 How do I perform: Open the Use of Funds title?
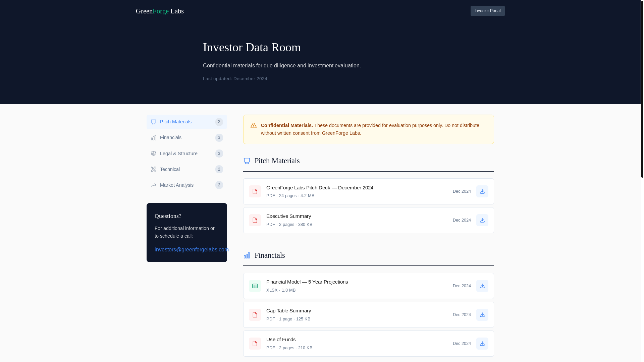[281, 339]
